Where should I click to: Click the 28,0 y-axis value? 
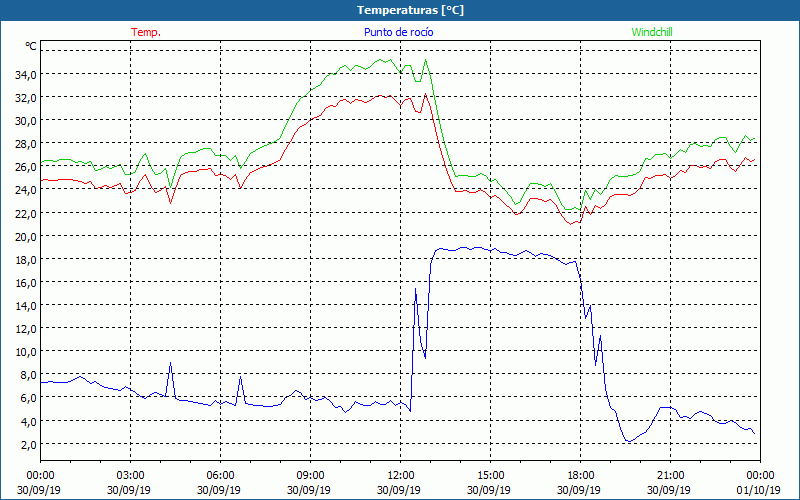pos(26,144)
